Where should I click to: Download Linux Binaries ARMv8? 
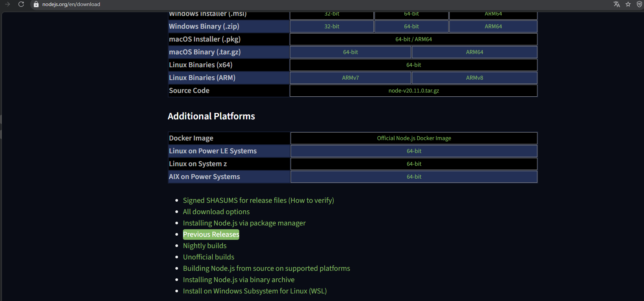tap(474, 78)
